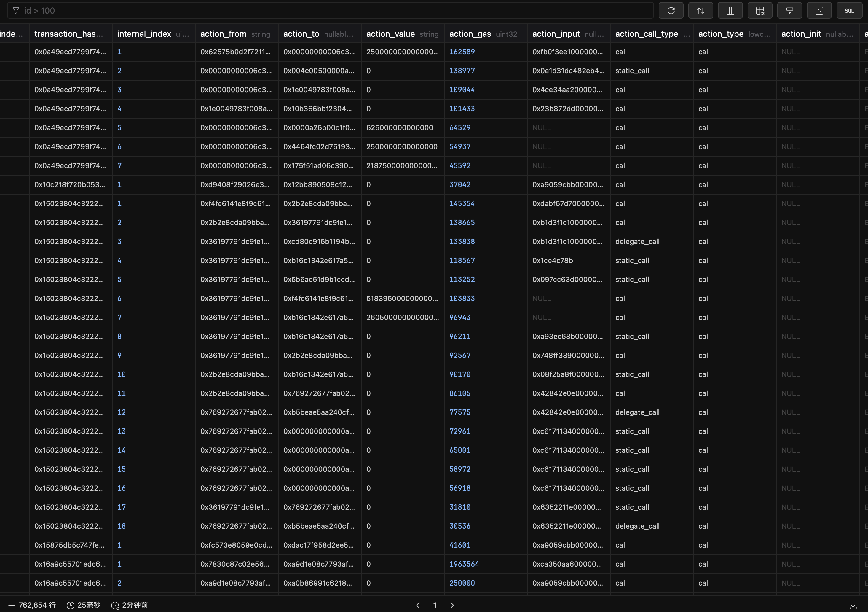Image resolution: width=868 pixels, height=612 pixels.
Task: Click the internal_index column header
Action: pyautogui.click(x=144, y=34)
